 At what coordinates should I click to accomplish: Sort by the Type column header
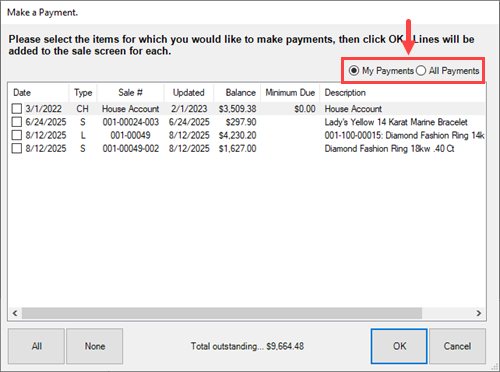tap(83, 92)
